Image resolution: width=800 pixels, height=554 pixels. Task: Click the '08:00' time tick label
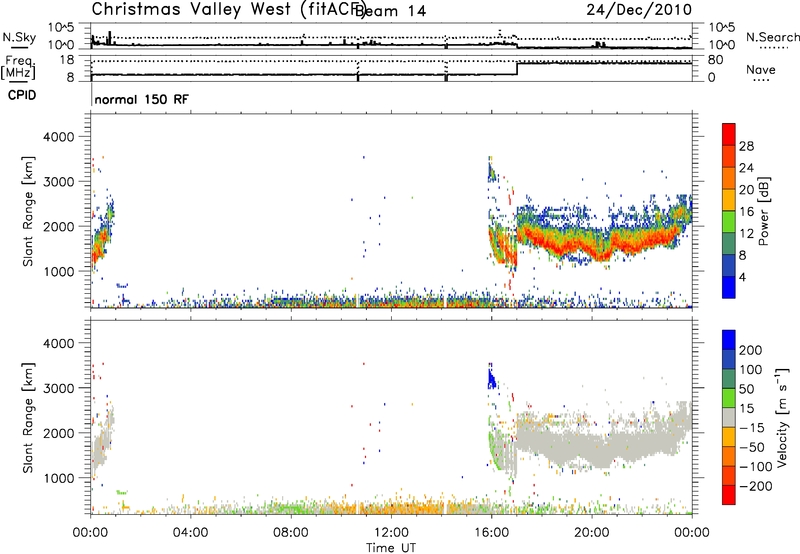click(291, 533)
